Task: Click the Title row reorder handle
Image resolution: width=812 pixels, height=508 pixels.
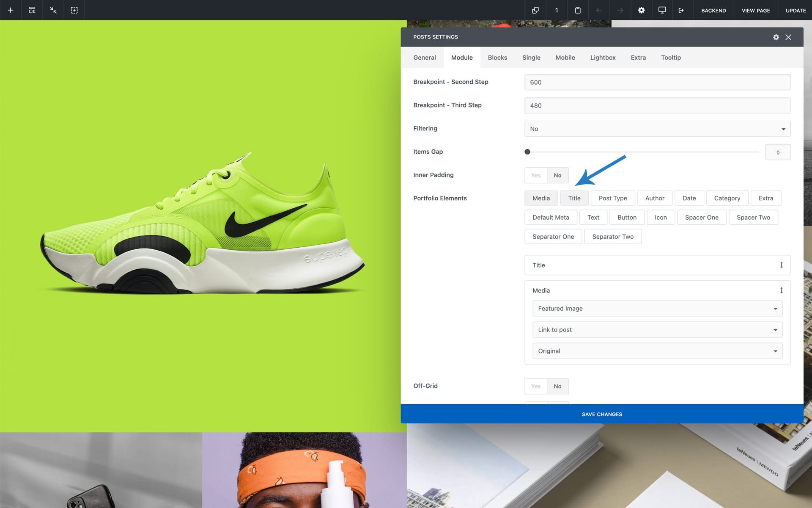Action: 781,265
